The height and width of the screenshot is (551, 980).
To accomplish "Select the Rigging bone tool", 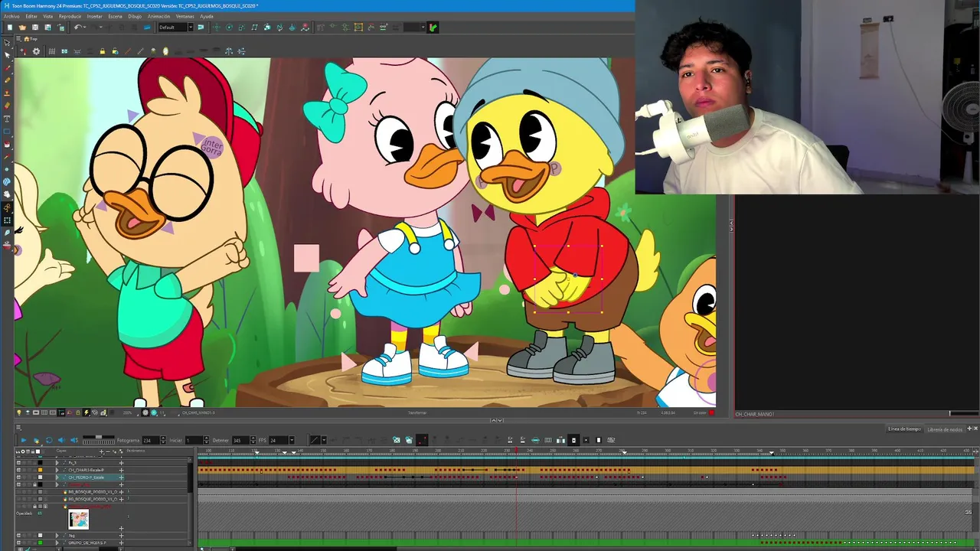I will click(8, 207).
